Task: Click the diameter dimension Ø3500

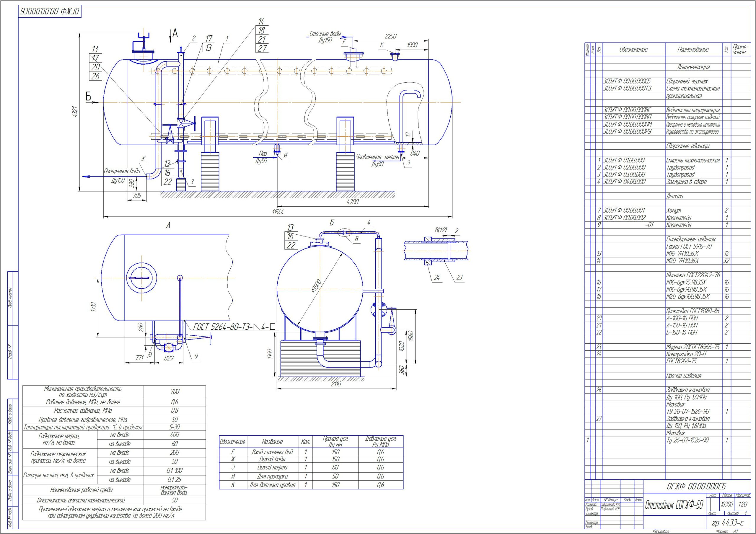Action: pos(317,285)
